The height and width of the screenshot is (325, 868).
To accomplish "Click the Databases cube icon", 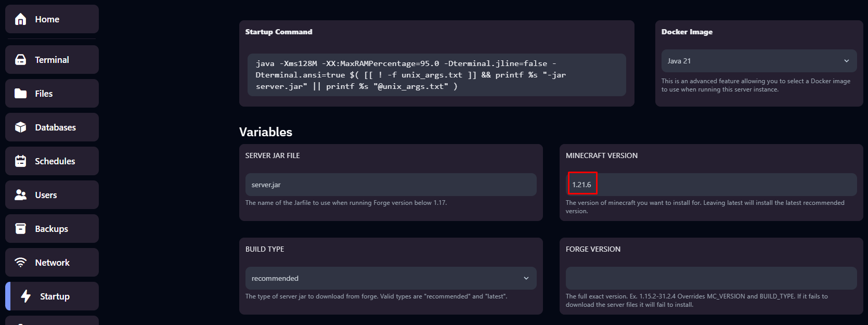I will (x=21, y=127).
